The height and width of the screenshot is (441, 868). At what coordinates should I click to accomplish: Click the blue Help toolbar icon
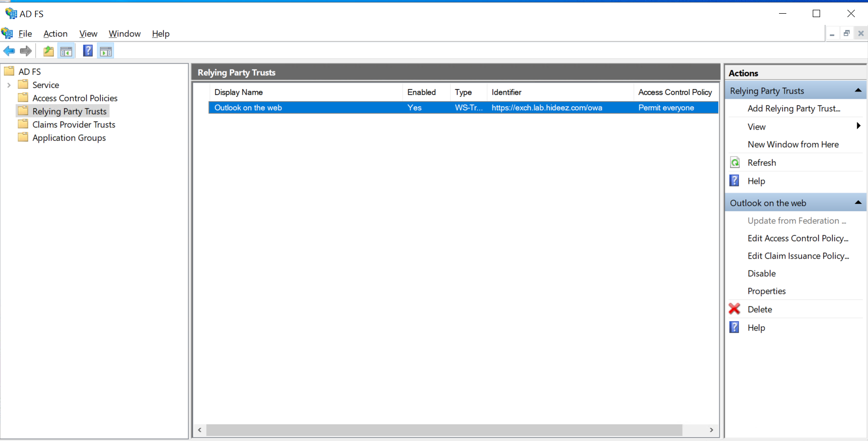click(x=88, y=51)
